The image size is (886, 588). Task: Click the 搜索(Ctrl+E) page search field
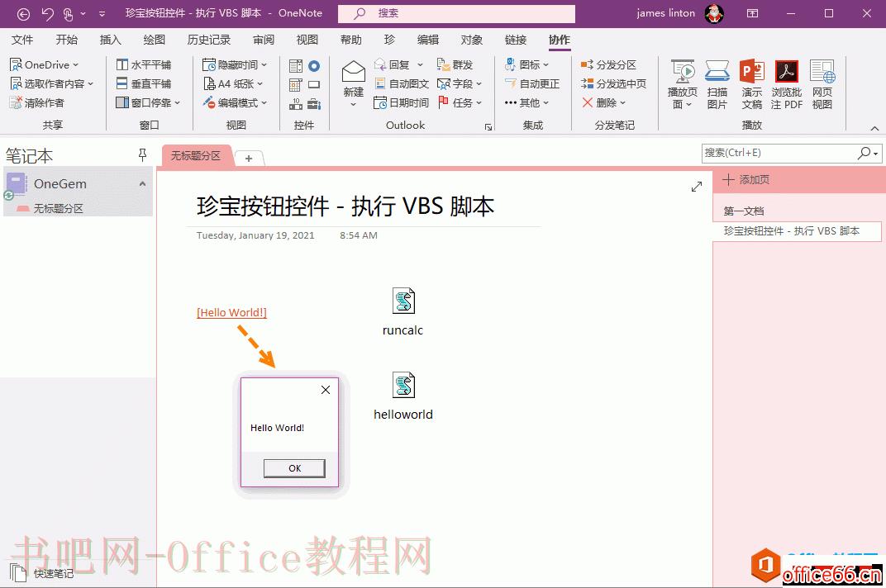[791, 153]
